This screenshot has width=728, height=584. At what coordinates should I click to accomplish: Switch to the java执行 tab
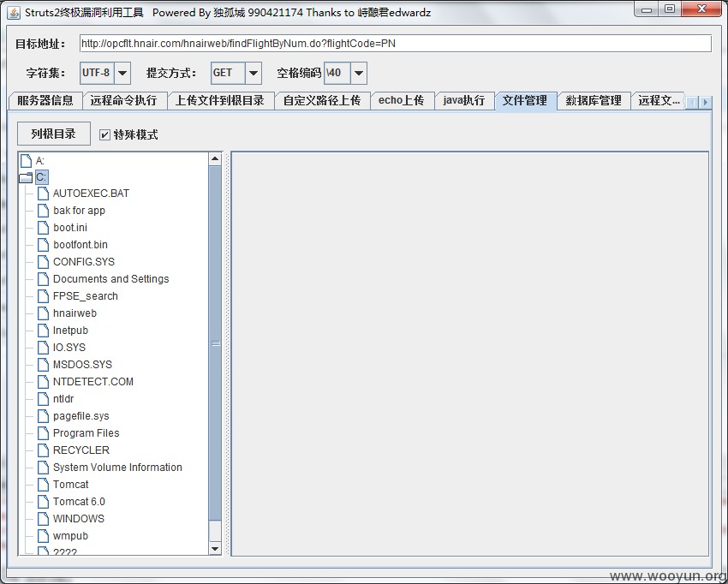click(464, 101)
